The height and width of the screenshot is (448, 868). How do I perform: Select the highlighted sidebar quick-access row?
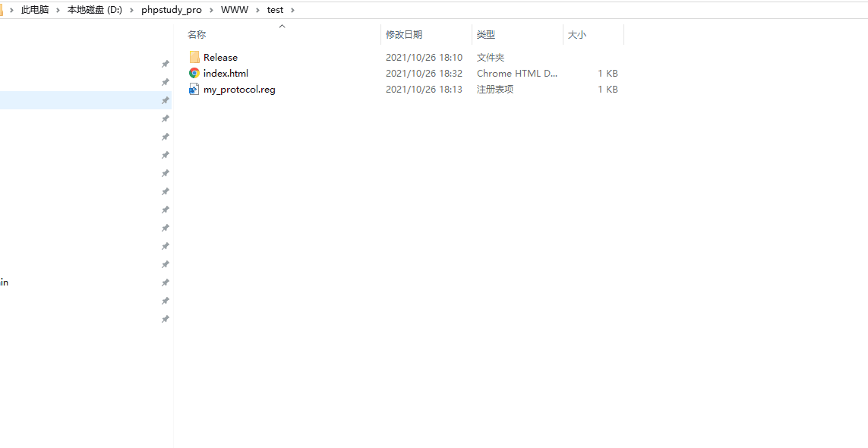click(86, 100)
